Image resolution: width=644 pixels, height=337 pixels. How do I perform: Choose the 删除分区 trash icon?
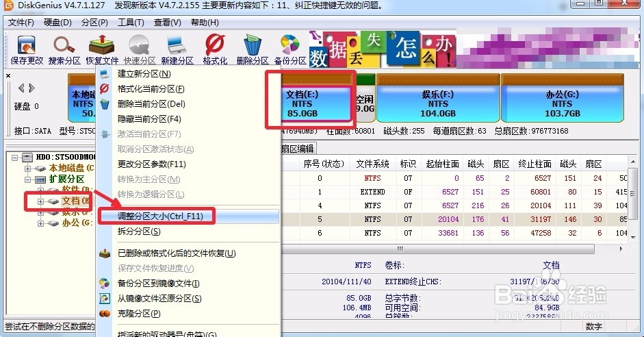(x=252, y=50)
